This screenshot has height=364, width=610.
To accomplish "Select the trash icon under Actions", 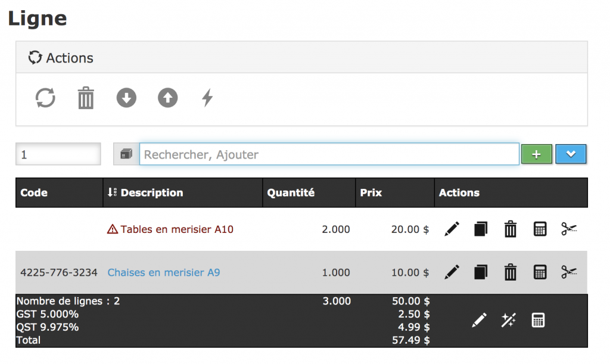I will (x=86, y=97).
